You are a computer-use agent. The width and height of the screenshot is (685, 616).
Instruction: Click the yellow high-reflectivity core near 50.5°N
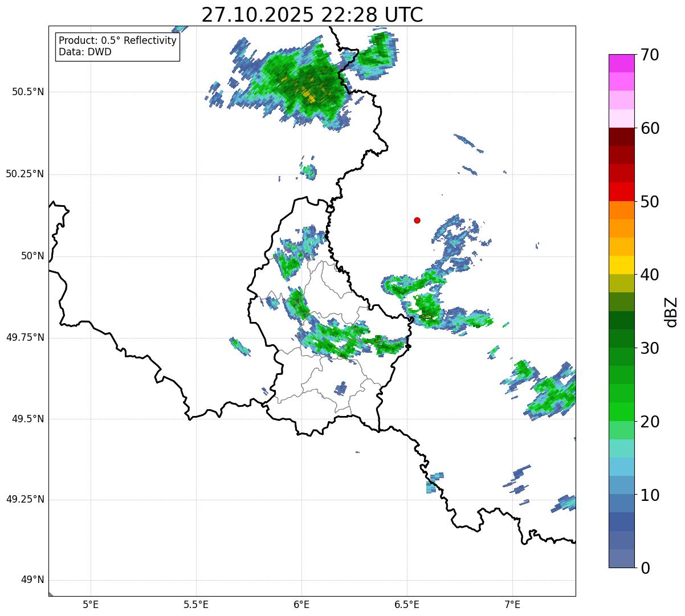(308, 95)
